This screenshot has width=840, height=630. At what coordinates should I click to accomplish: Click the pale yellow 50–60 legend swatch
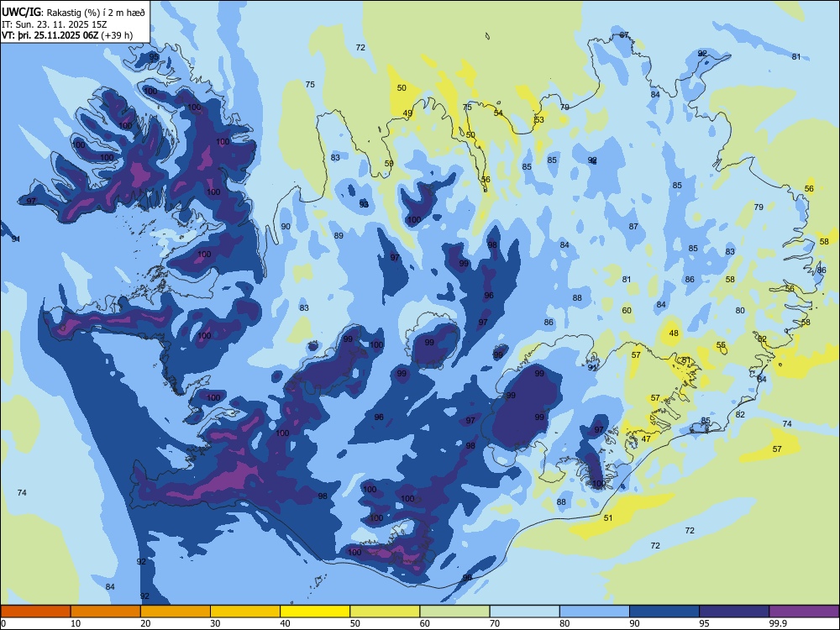[385, 612]
